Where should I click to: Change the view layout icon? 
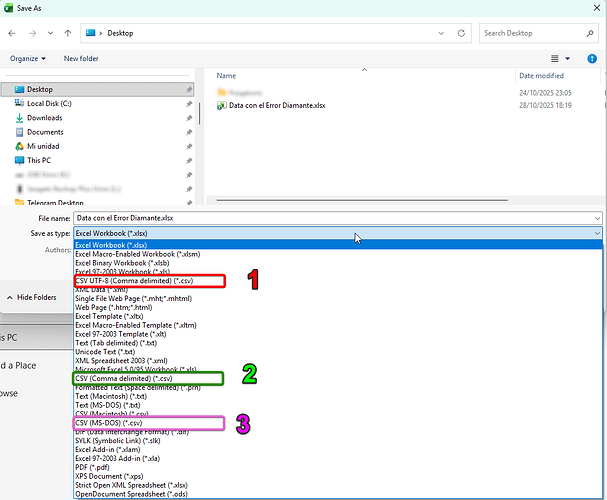555,58
